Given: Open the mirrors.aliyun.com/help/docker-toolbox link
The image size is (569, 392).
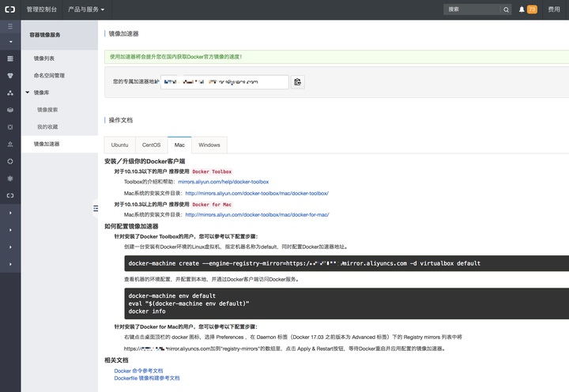Looking at the screenshot, I should [224, 182].
